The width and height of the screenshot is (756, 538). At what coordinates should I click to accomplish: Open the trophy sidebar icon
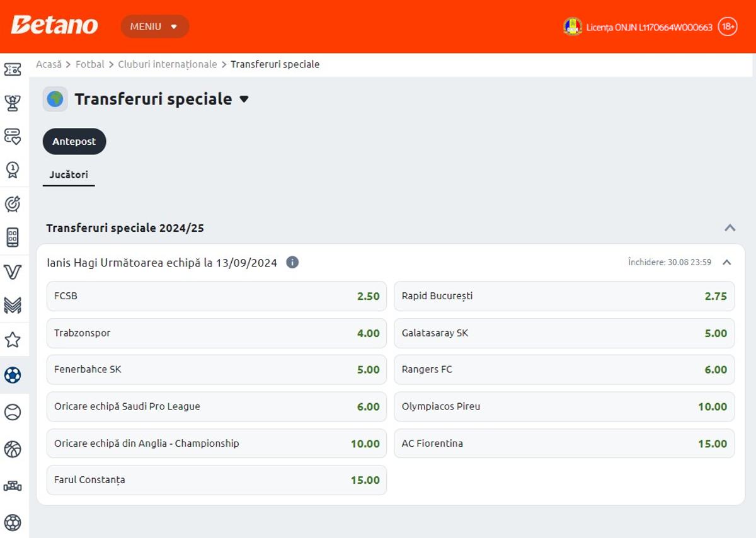13,103
